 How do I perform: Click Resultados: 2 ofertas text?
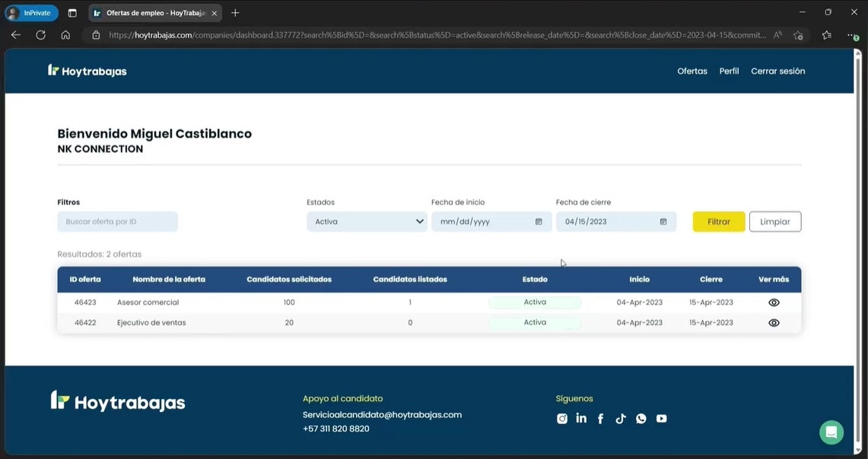pyautogui.click(x=100, y=255)
